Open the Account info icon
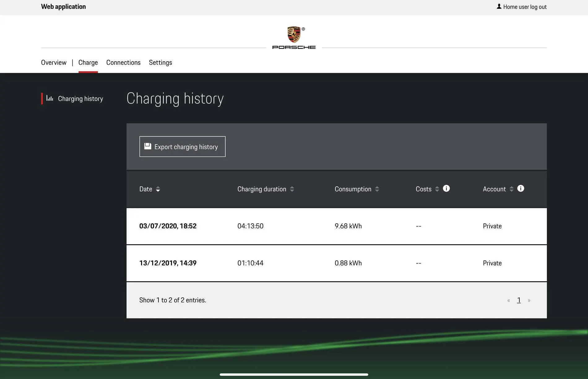Image resolution: width=588 pixels, height=379 pixels. pyautogui.click(x=521, y=188)
